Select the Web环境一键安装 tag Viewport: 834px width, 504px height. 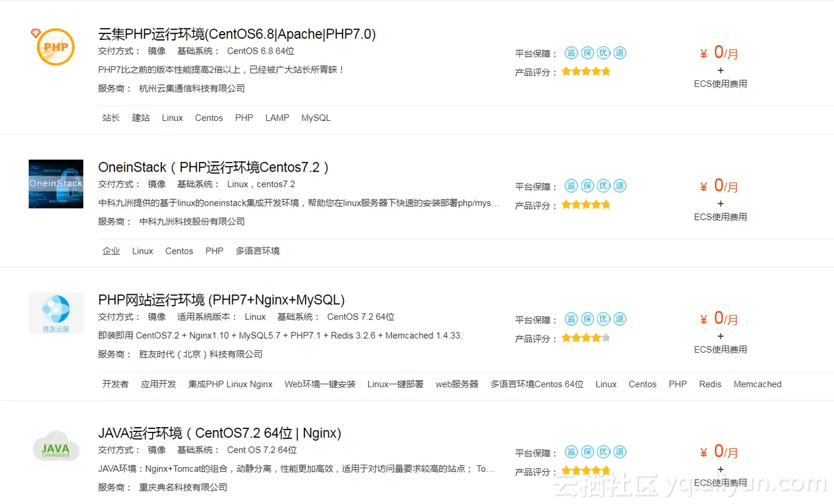tap(320, 384)
